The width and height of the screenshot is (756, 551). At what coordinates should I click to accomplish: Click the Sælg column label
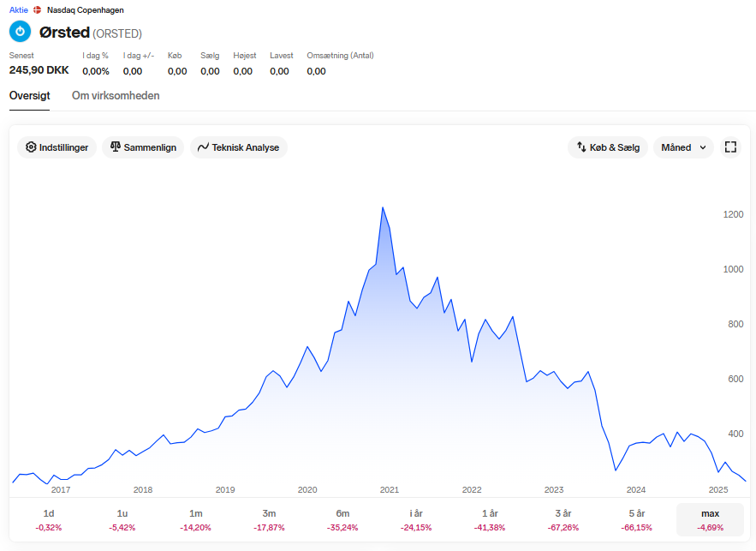[x=210, y=56]
